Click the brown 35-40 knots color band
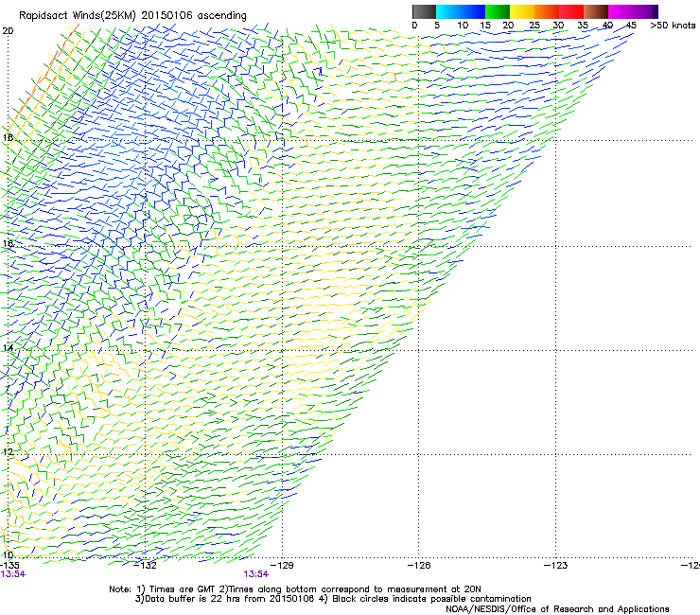Image resolution: width=700 pixels, height=615 pixels. tap(596, 11)
